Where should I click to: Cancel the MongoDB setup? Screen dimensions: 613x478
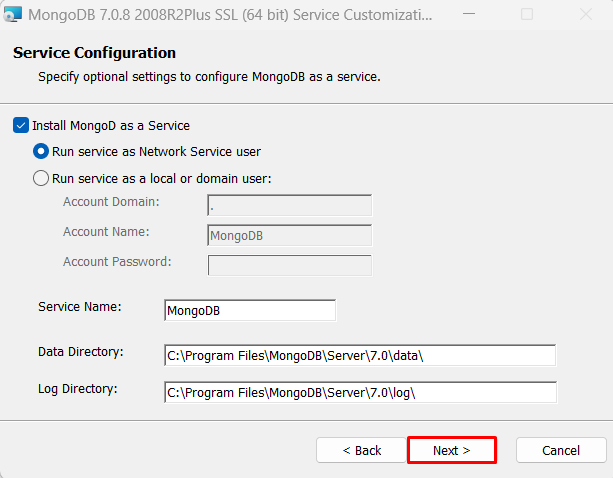(x=561, y=450)
